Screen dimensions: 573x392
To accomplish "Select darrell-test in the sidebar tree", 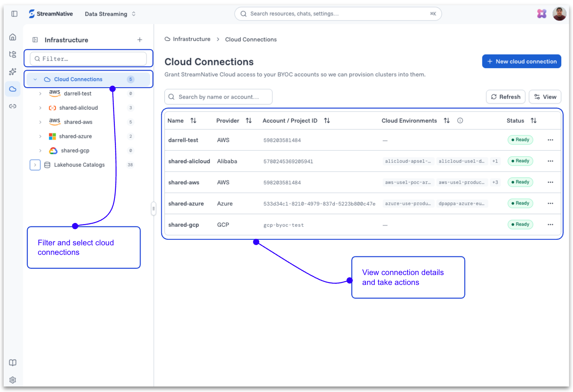I will click(x=78, y=94).
